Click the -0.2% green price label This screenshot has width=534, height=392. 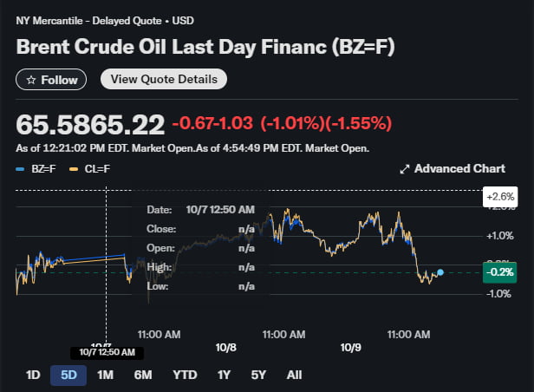(x=499, y=271)
